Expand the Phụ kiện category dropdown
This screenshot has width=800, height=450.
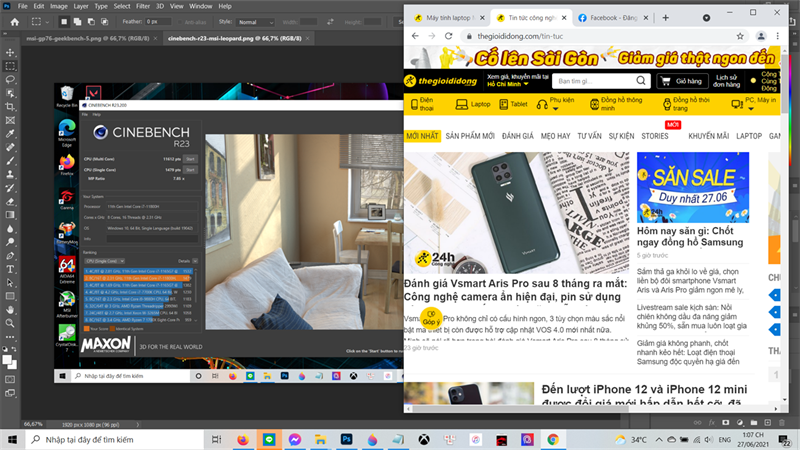tap(556, 109)
